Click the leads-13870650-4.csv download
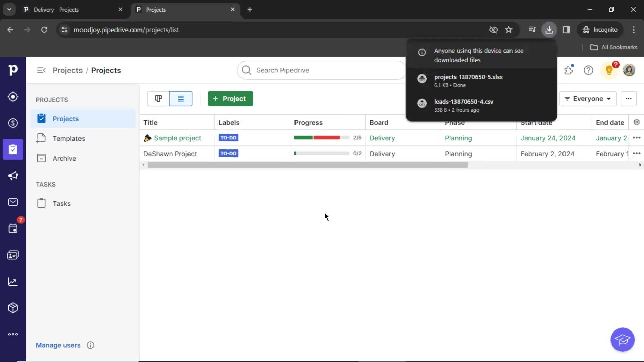The width and height of the screenshot is (644, 362). (x=464, y=101)
